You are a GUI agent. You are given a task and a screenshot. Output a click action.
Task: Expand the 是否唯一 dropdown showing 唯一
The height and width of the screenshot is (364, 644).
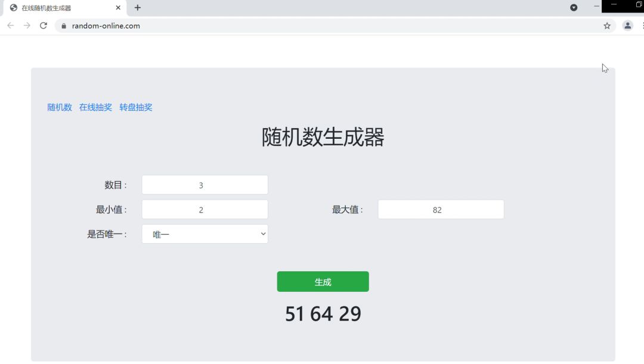coord(205,234)
